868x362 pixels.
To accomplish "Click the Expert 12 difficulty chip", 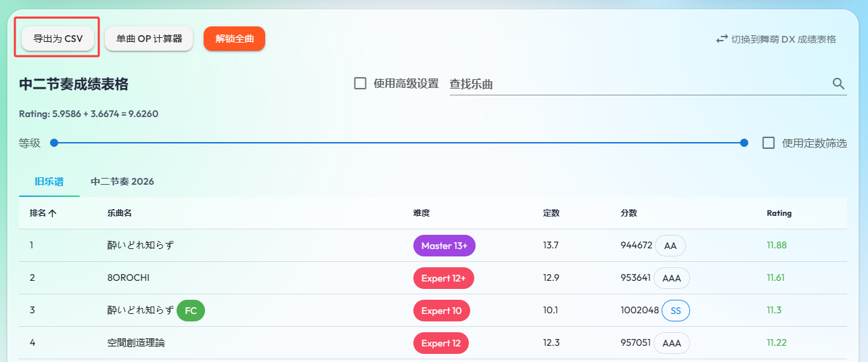I will pos(441,343).
